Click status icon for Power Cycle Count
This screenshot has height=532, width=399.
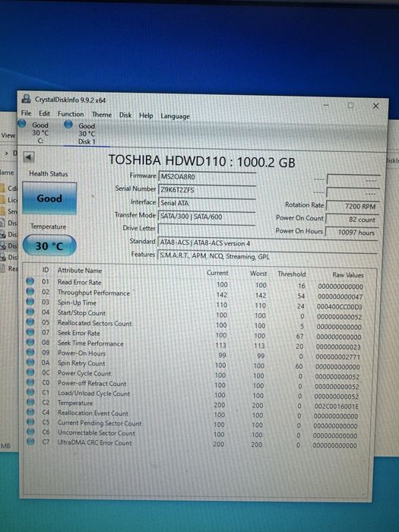click(x=30, y=372)
